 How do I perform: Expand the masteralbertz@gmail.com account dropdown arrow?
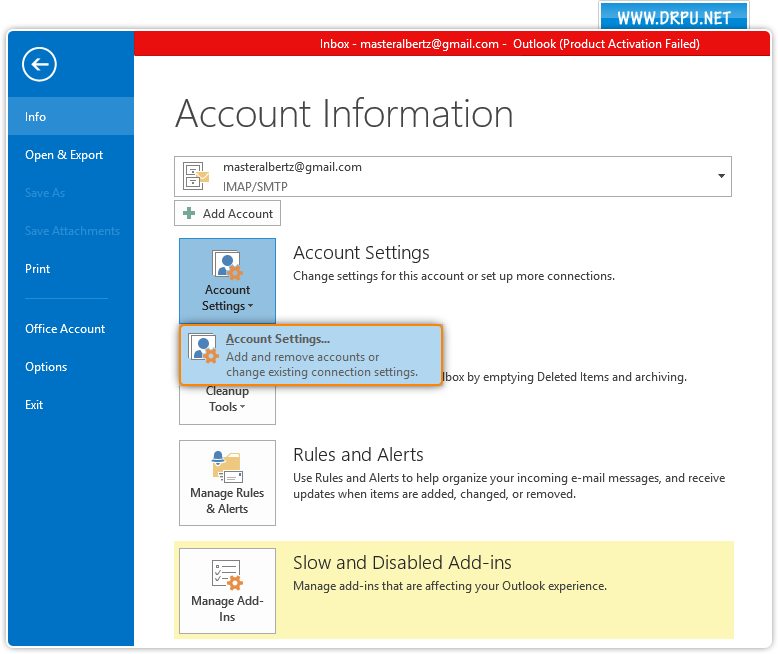pos(721,176)
